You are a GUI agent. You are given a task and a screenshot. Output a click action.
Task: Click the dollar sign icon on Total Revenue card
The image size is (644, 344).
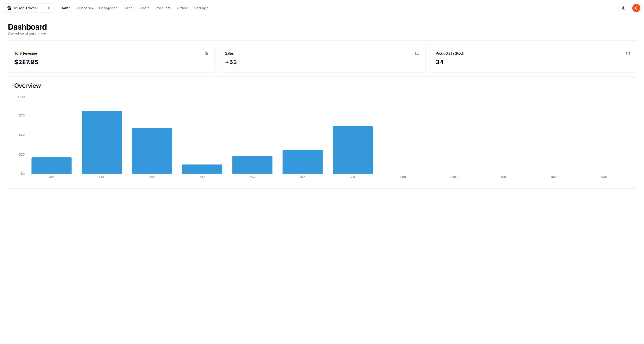point(206,53)
